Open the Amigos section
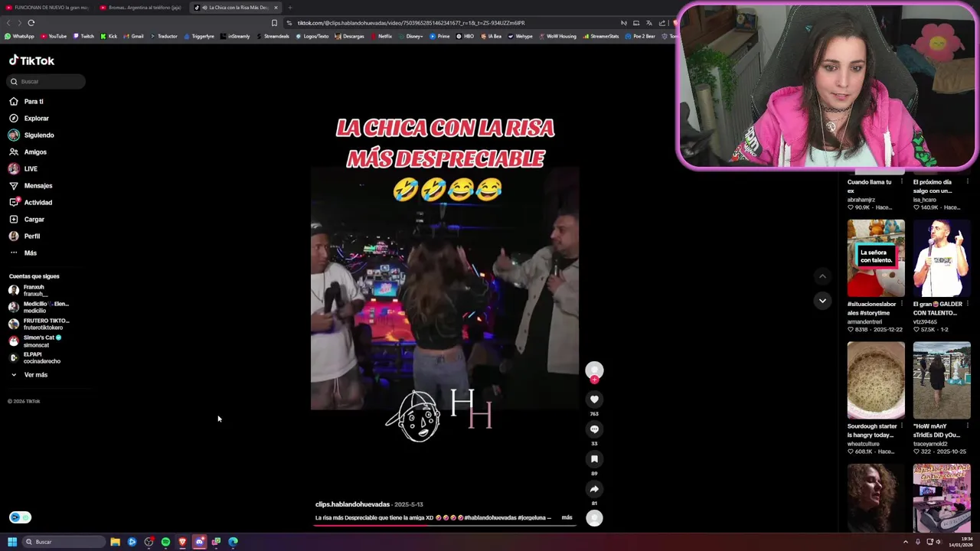Screen dimensions: 980x551 28,152
